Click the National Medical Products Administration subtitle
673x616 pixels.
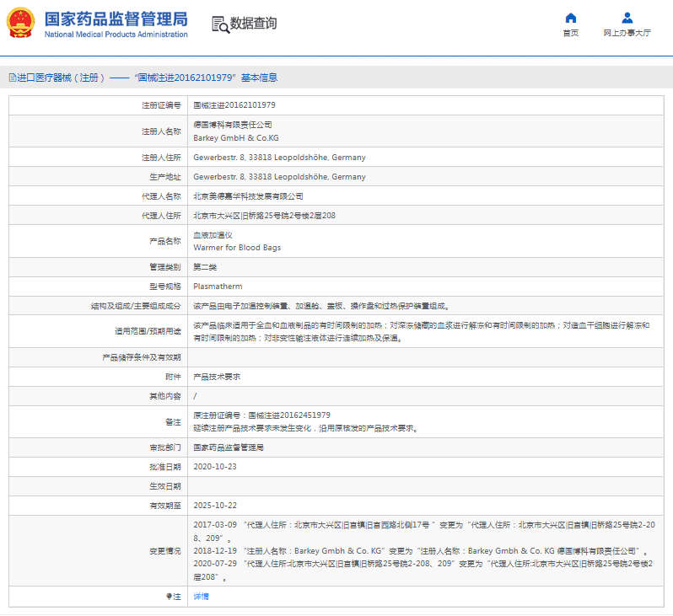[116, 35]
